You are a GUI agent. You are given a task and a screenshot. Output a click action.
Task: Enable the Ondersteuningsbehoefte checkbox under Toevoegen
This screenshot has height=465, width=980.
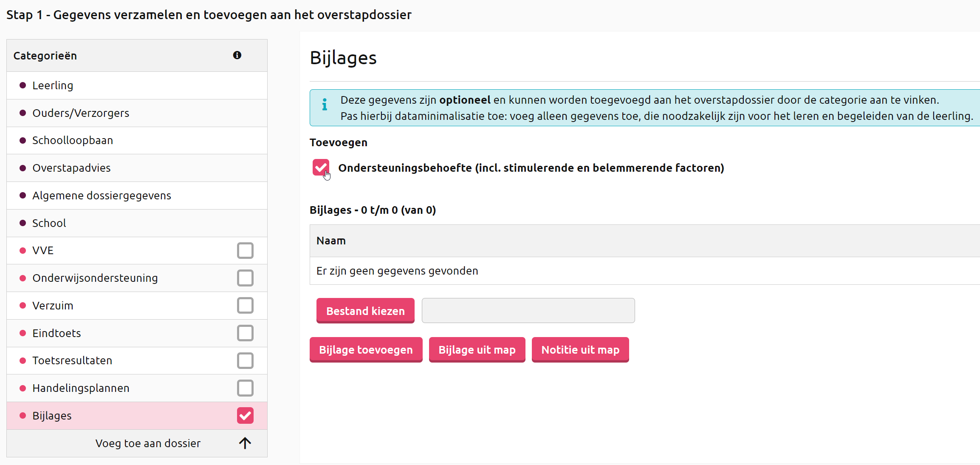pyautogui.click(x=322, y=167)
